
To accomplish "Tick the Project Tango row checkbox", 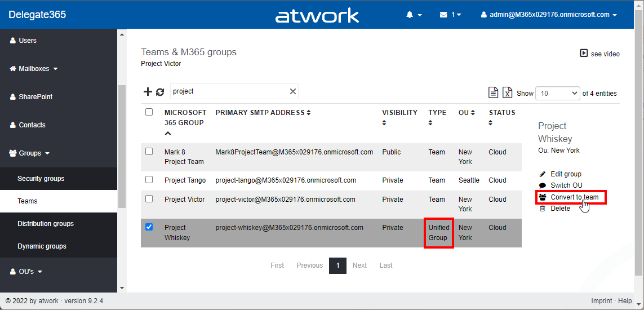I will (x=149, y=180).
